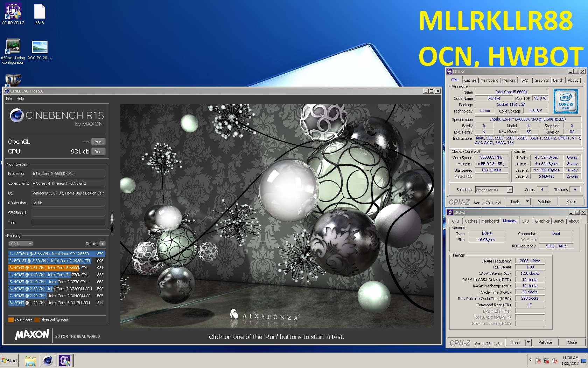Run the CPU benchmark test
The height and width of the screenshot is (368, 588).
98,152
